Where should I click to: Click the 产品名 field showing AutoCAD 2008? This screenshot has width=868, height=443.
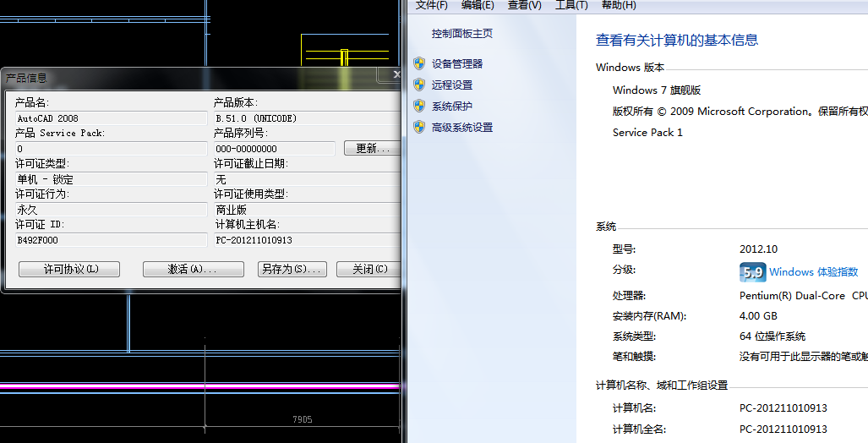(x=112, y=118)
